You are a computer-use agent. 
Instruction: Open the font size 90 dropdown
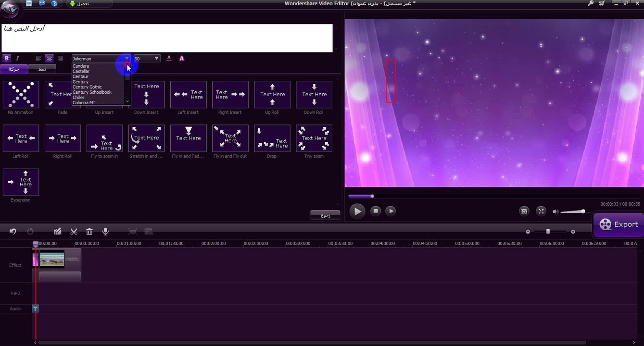tap(147, 58)
